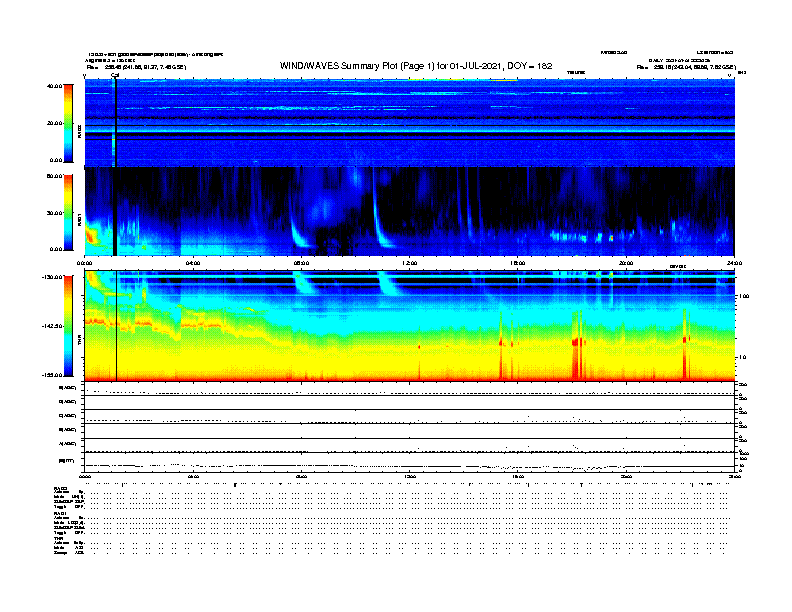Viewport: 792px width, 612px height.
Task: Select the RAD1 panel color scale bar
Action: pos(68,213)
